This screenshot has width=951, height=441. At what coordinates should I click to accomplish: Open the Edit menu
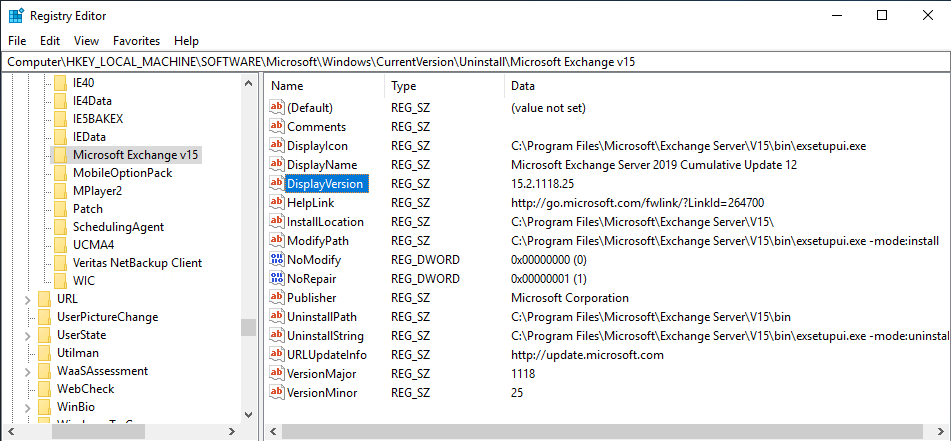coord(50,41)
